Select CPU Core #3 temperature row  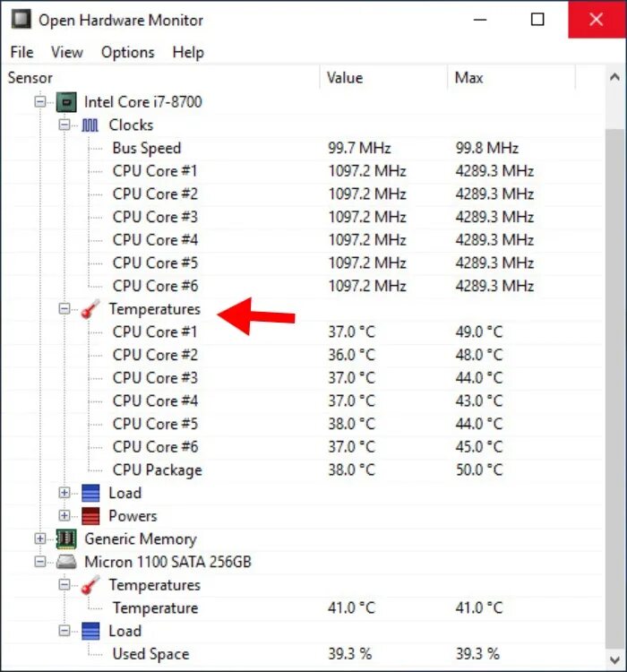[x=304, y=378]
